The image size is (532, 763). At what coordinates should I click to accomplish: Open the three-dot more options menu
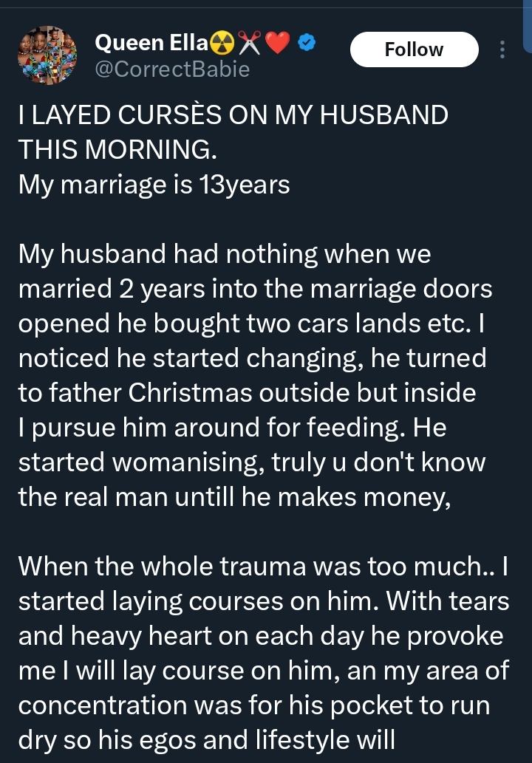[502, 49]
